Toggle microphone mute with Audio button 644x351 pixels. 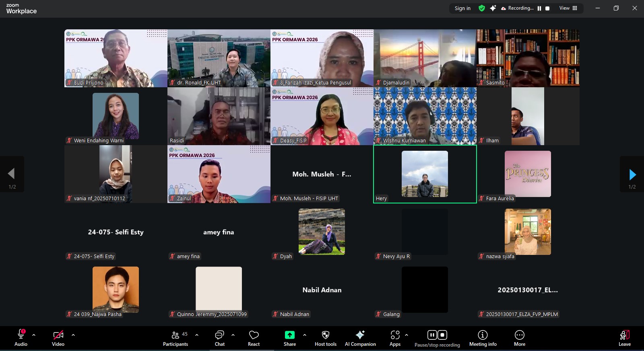pyautogui.click(x=21, y=338)
